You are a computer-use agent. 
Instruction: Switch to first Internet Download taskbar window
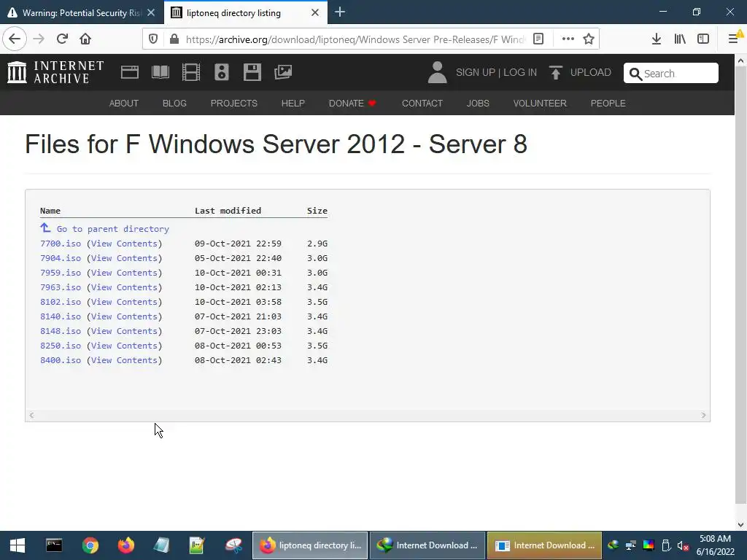pos(427,545)
